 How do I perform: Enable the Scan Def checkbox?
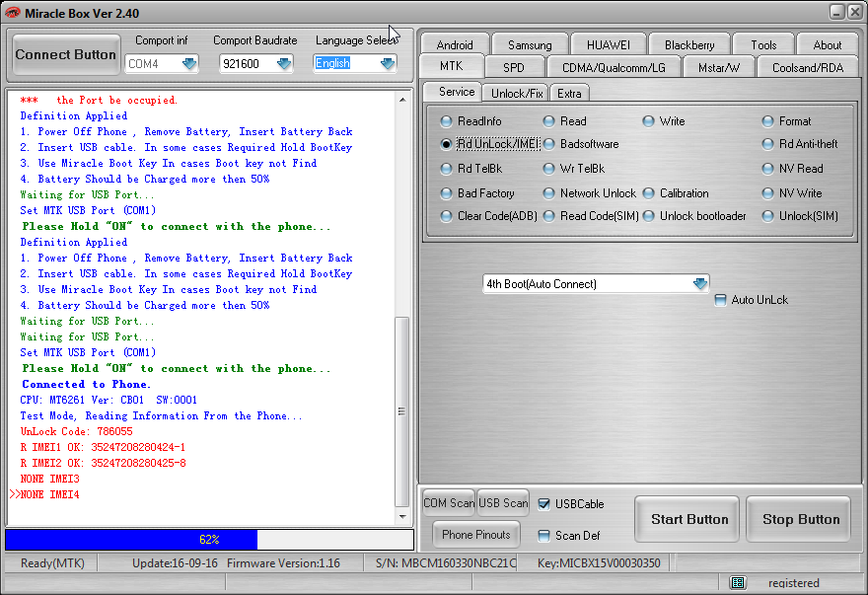[544, 536]
